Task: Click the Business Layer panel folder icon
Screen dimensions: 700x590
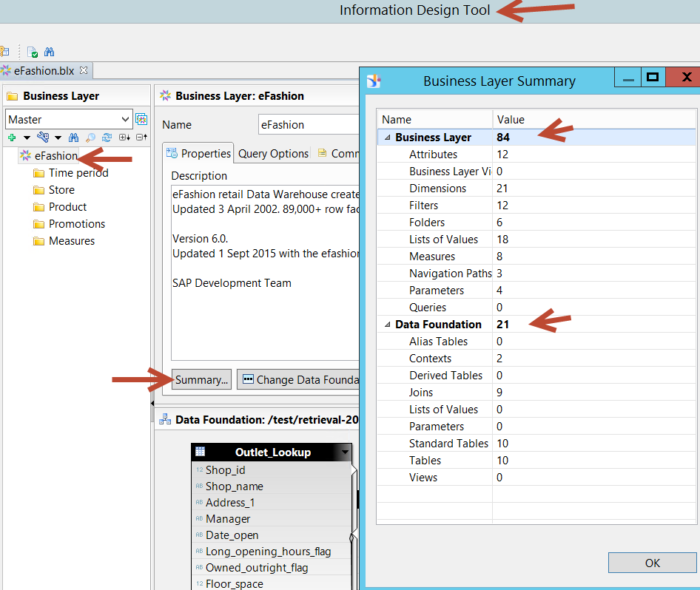Action: pyautogui.click(x=13, y=96)
